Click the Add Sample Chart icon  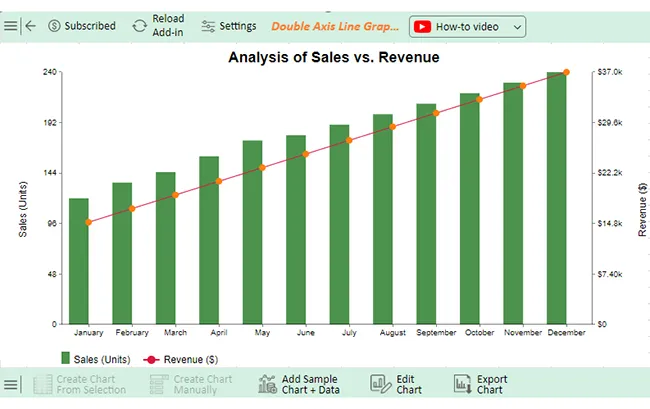coord(267,384)
